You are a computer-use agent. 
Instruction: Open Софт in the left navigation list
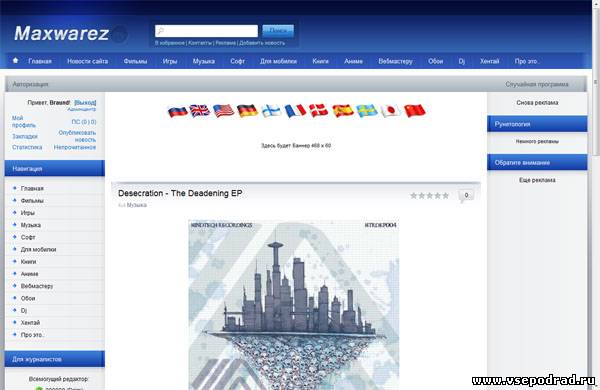pyautogui.click(x=28, y=237)
